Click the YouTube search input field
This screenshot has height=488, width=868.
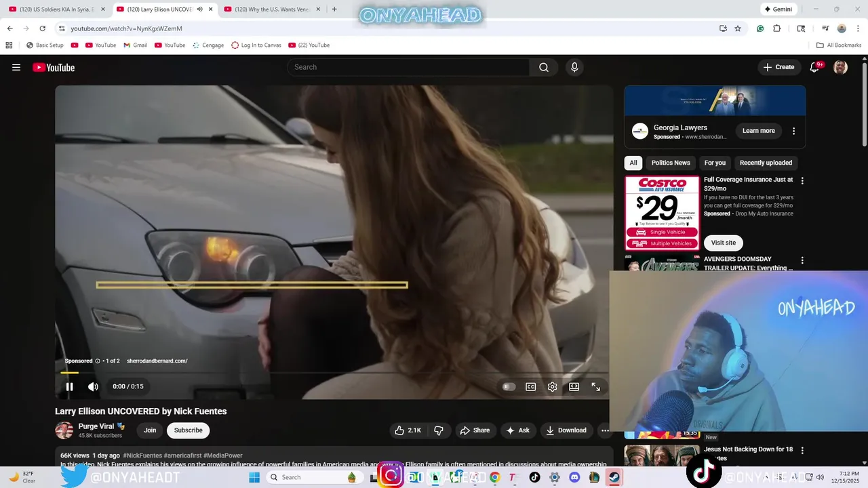[409, 67]
